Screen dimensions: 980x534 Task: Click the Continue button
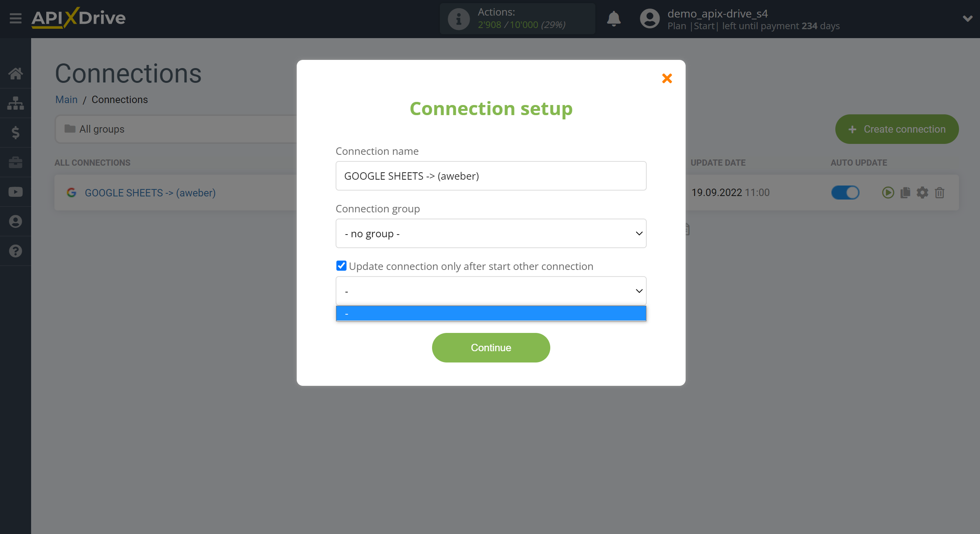pyautogui.click(x=491, y=347)
